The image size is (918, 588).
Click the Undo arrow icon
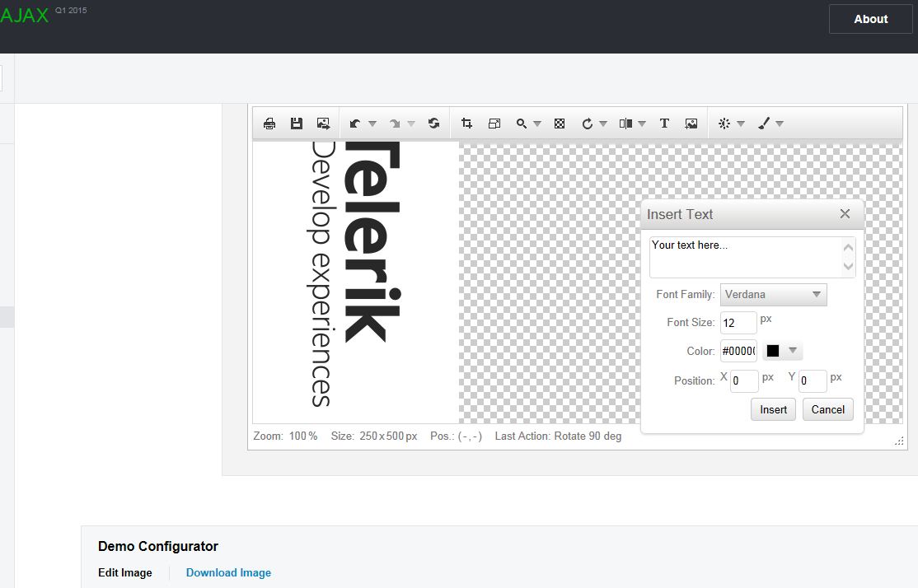click(355, 124)
